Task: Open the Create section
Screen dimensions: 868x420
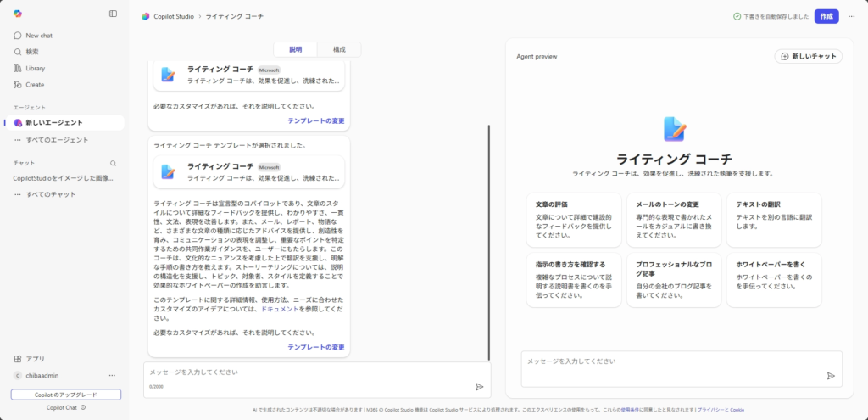Action: (35, 84)
